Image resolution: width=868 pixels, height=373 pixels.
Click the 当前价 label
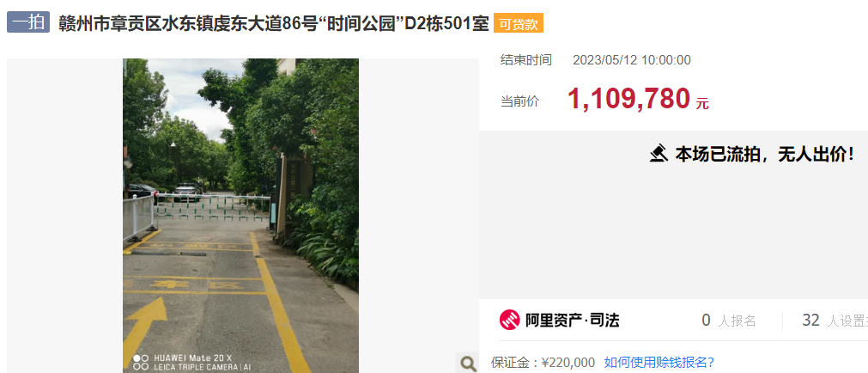click(x=519, y=101)
